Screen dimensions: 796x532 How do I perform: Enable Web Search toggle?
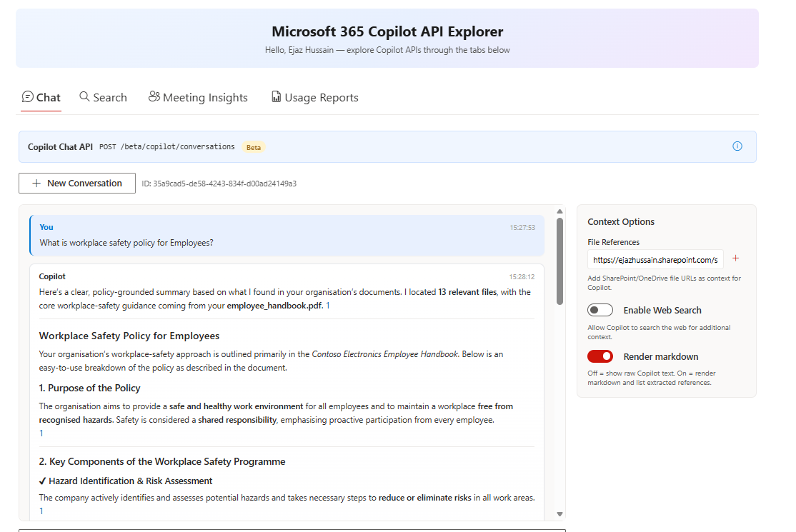coord(600,309)
